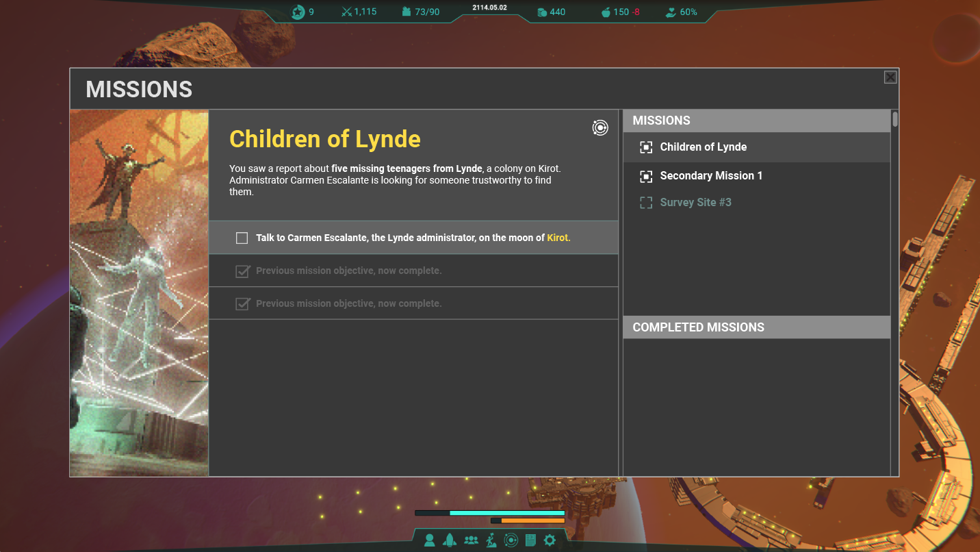980x552 pixels.
Task: Open the ship rocket menu icon
Action: pyautogui.click(x=450, y=540)
